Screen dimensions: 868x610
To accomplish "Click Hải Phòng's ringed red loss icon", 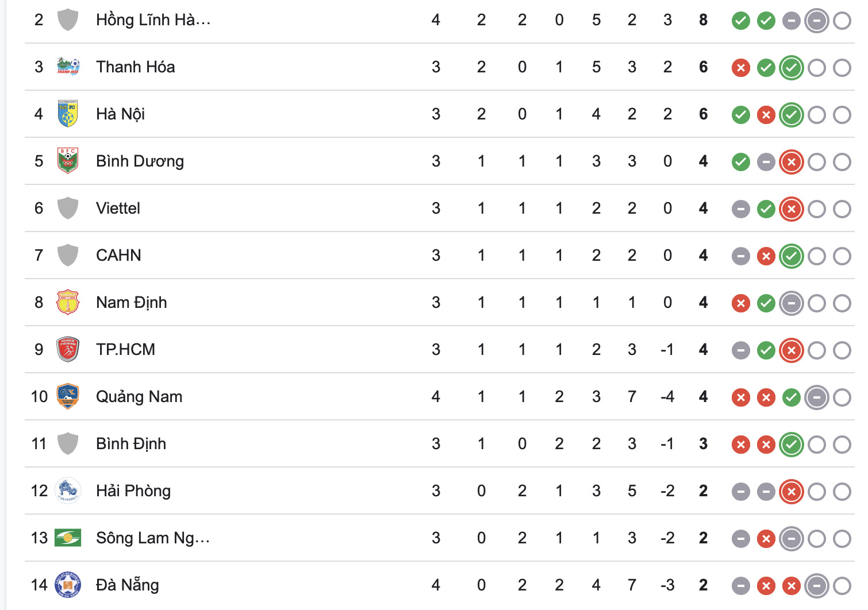I will point(792,492).
